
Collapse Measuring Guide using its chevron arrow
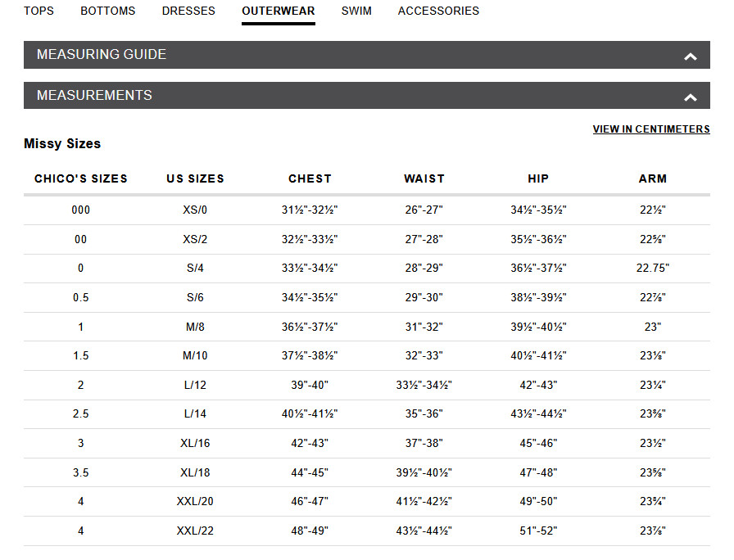(691, 56)
